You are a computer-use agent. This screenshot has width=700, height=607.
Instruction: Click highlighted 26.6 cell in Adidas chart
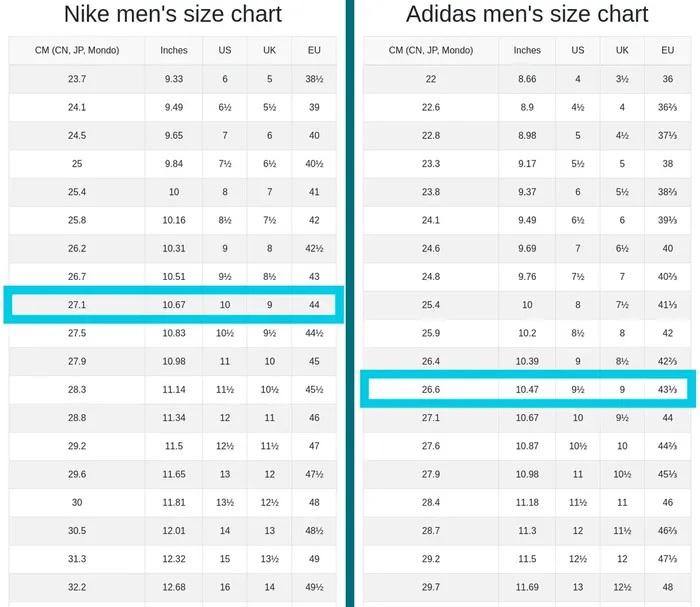[431, 390]
